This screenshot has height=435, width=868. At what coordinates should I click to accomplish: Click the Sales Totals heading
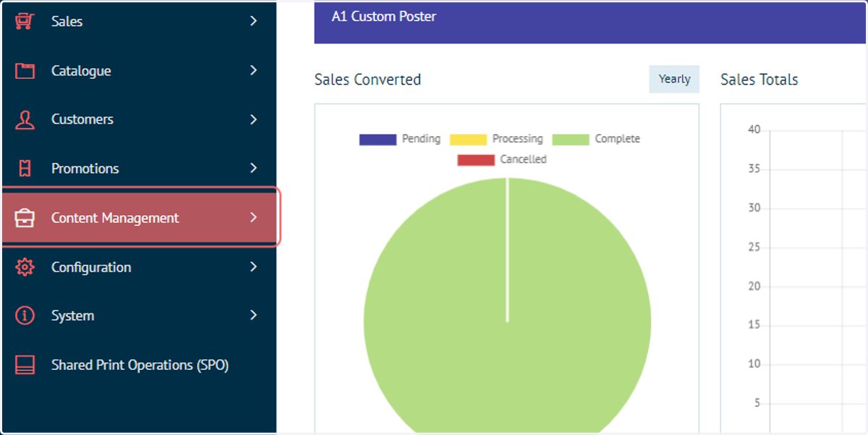759,80
